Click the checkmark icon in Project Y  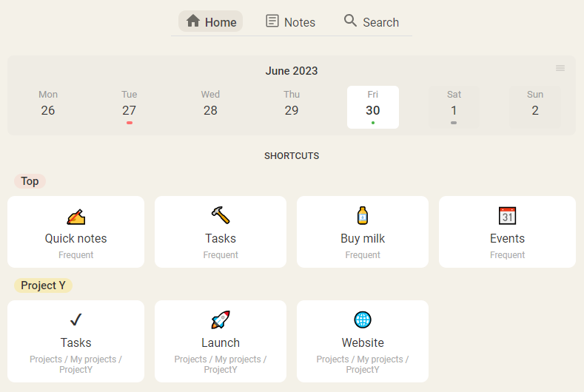75,320
